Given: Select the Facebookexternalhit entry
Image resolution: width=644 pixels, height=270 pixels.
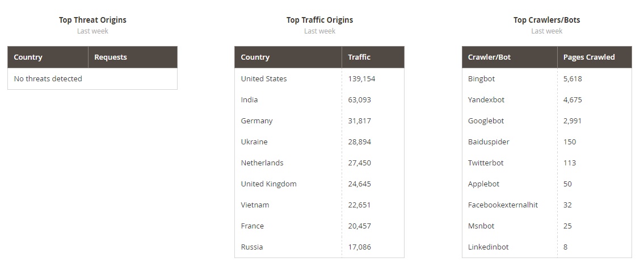Looking at the screenshot, I should pos(503,205).
